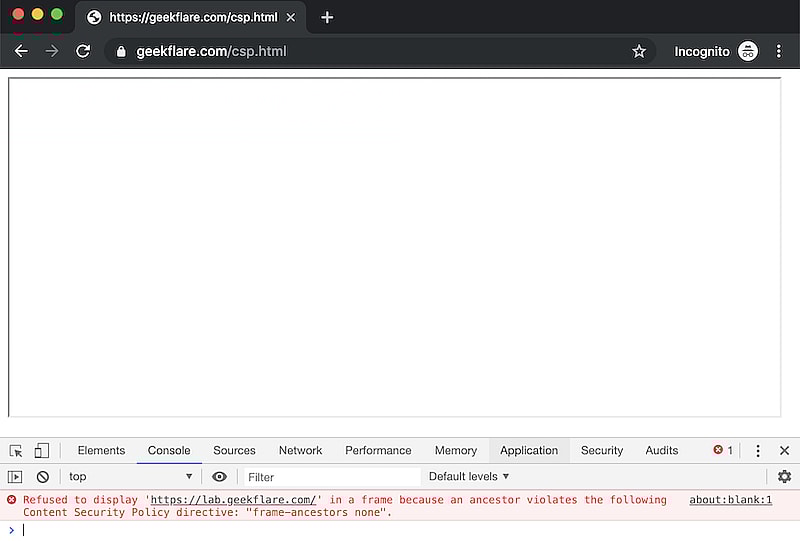Viewport: 800px width, 541px height.
Task: Click the error count indicator showing 1
Action: point(723,450)
